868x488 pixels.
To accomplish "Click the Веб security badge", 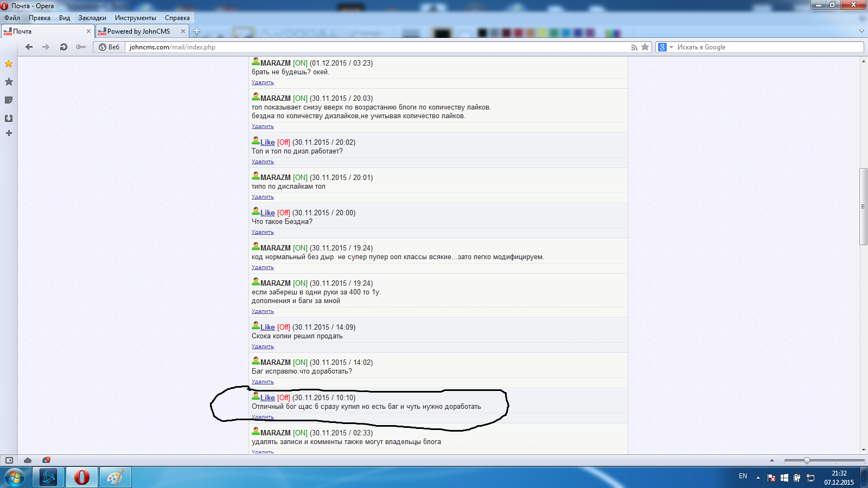I will (x=109, y=47).
